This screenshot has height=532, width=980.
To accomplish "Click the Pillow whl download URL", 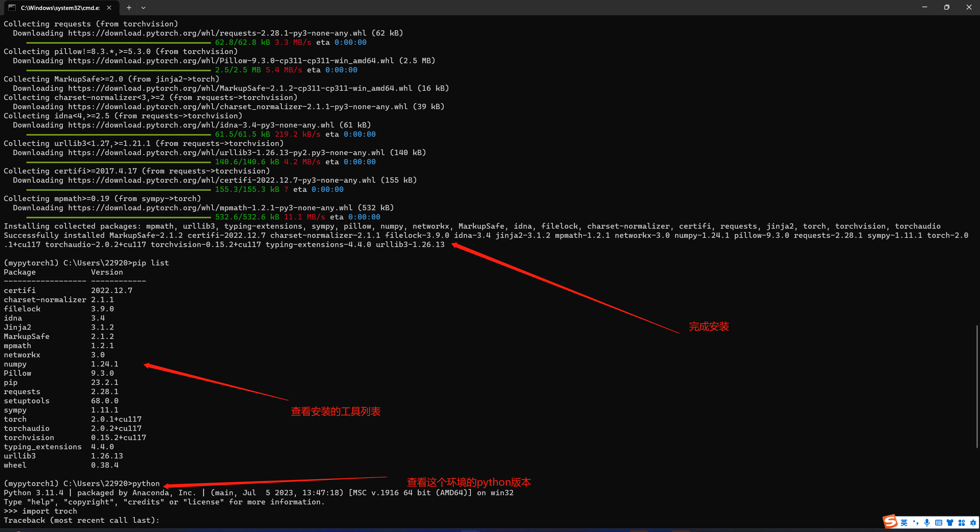I will (231, 61).
